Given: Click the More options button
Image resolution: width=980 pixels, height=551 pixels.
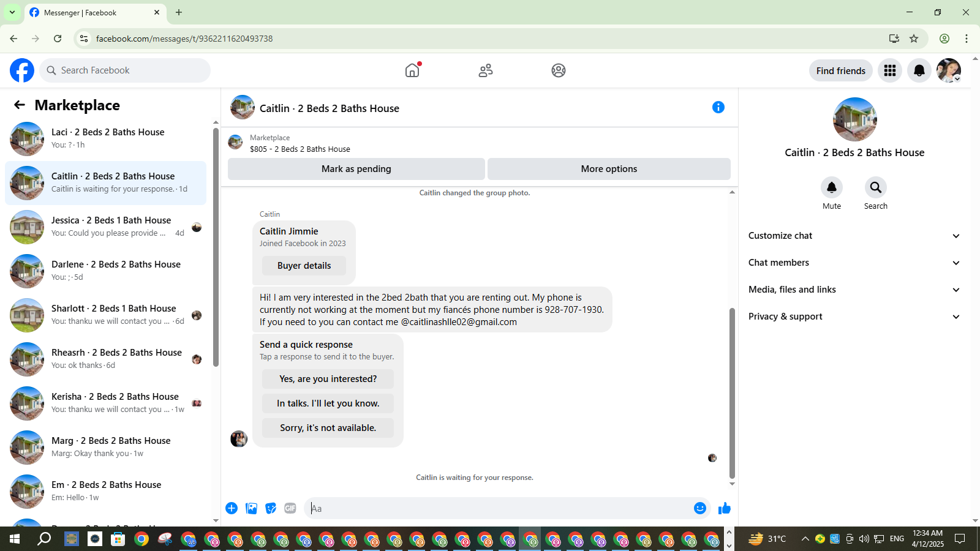Looking at the screenshot, I should pyautogui.click(x=609, y=169).
